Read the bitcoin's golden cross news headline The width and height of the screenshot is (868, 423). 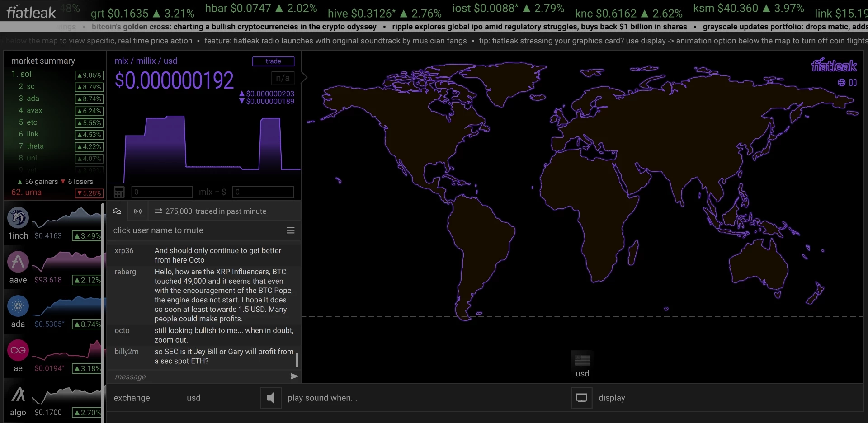point(234,27)
